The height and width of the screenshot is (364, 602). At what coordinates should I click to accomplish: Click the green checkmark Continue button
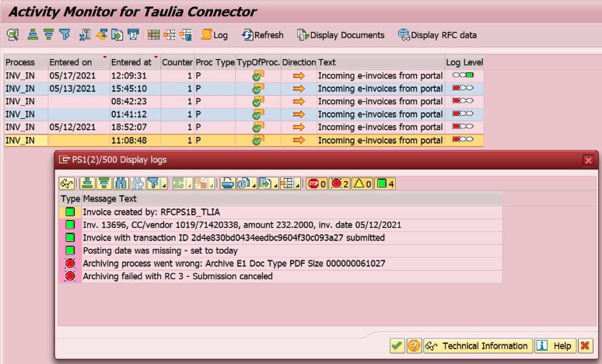[x=397, y=345]
